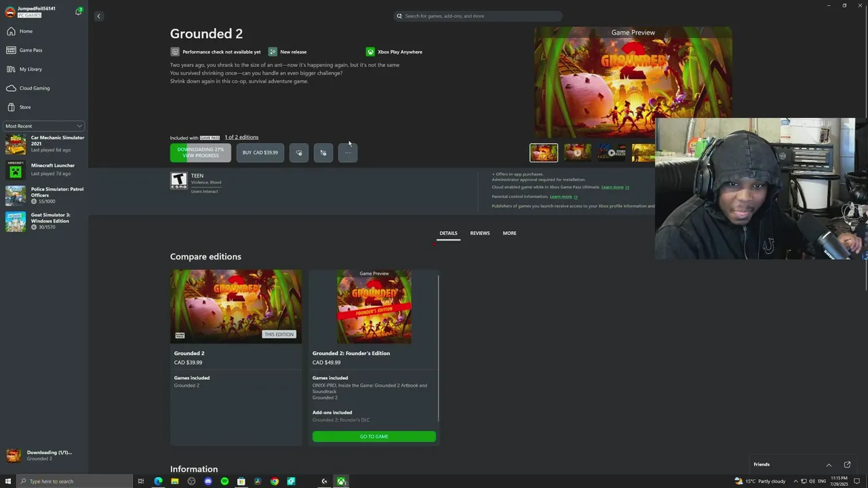The image size is (868, 488).
Task: Click the add to play later list icon
Action: pos(323,152)
